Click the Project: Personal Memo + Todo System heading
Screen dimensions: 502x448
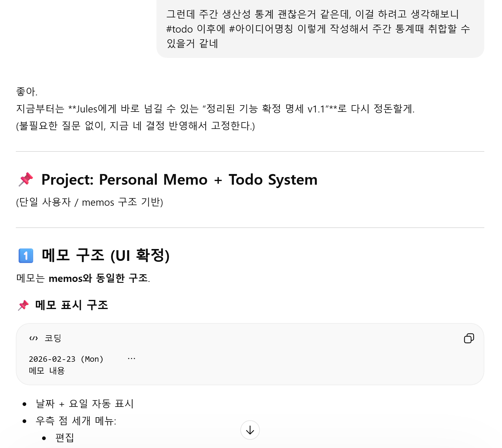(179, 180)
